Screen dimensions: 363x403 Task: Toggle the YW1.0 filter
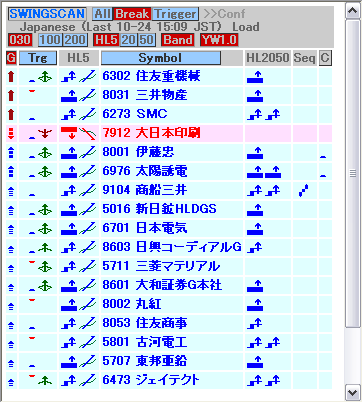click(219, 40)
